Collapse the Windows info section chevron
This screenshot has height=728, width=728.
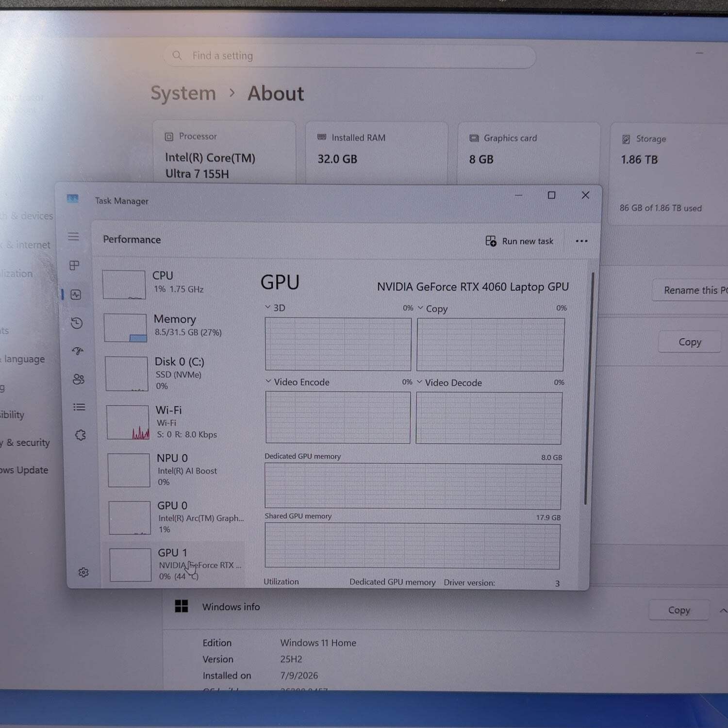point(723,611)
